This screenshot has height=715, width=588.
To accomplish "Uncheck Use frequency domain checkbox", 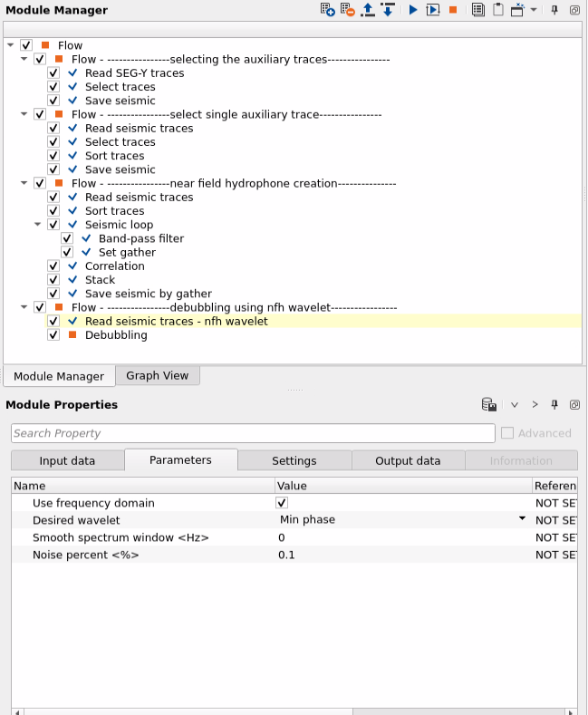I will coord(282,503).
